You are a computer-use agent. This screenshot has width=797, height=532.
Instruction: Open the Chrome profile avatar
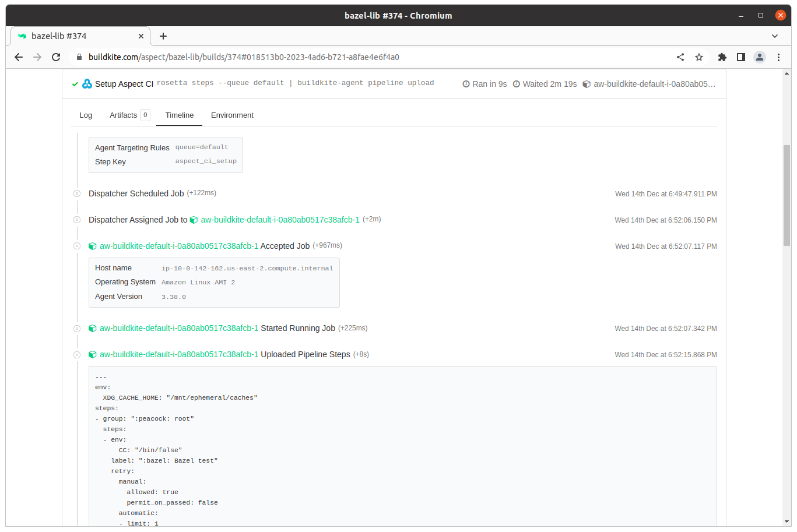[x=760, y=57]
